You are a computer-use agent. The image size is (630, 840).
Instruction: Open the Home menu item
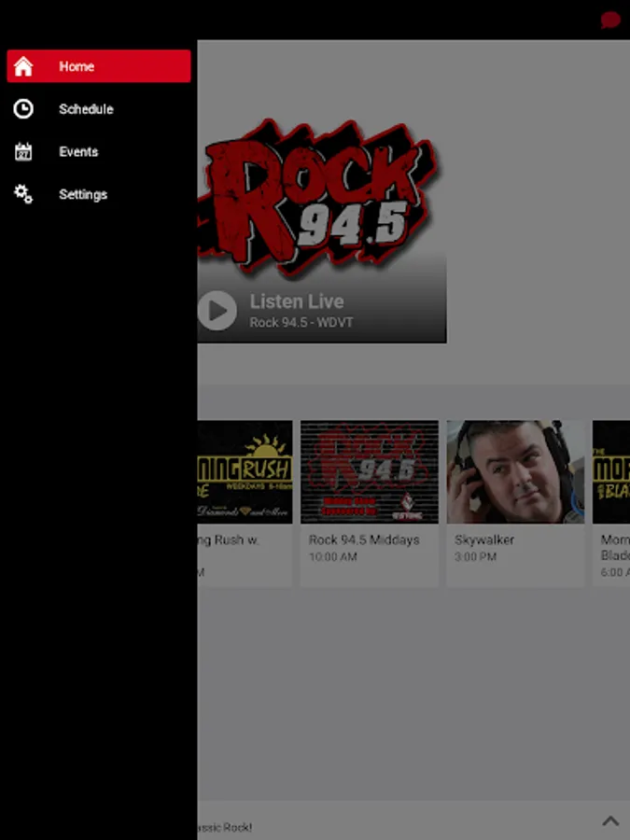coord(99,66)
